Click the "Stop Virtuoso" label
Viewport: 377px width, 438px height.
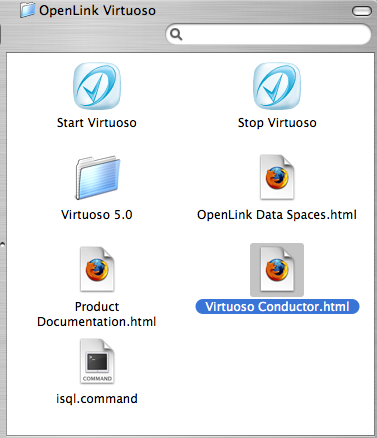(x=277, y=123)
